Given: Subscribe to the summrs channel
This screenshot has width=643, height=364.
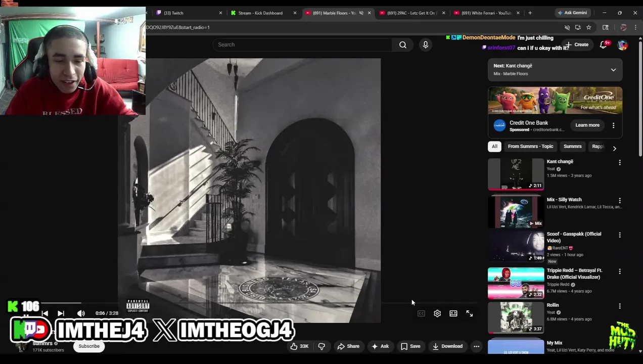Looking at the screenshot, I should [89, 346].
